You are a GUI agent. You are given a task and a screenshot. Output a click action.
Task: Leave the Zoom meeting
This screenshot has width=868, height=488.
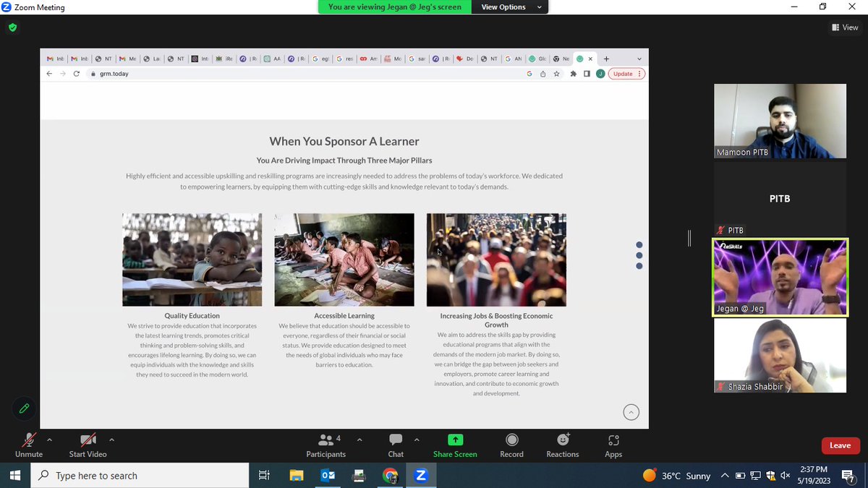click(840, 445)
